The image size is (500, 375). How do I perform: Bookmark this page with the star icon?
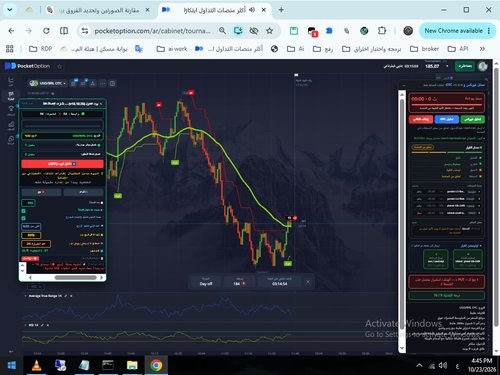(269, 31)
